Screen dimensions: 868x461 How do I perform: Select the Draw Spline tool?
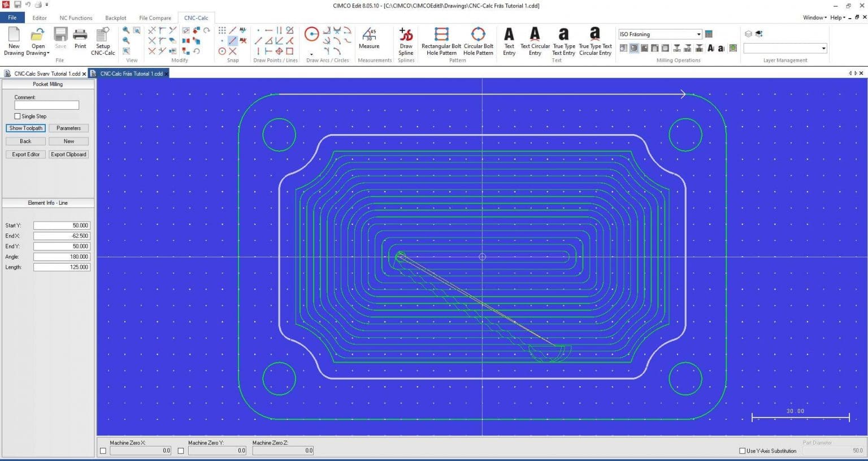pyautogui.click(x=406, y=40)
